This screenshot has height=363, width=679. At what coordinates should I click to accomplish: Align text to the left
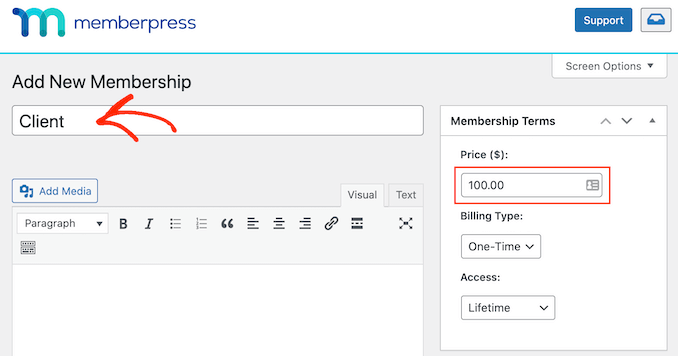coord(253,224)
